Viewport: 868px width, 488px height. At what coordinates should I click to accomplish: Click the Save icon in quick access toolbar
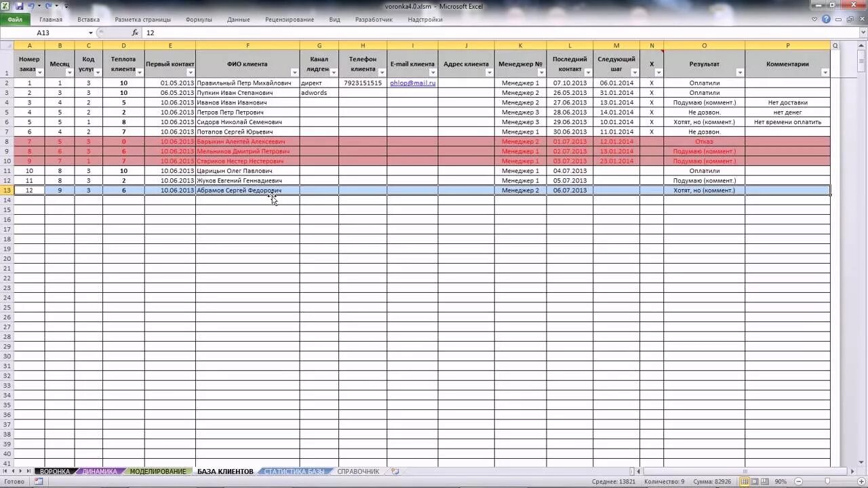tap(19, 6)
